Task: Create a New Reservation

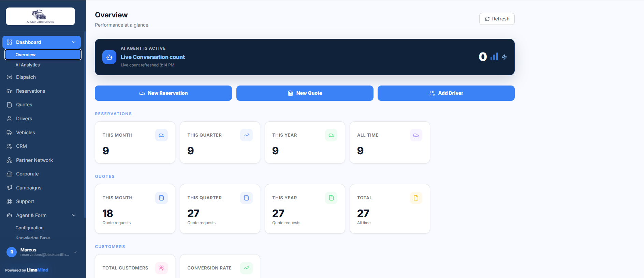Action: (163, 93)
